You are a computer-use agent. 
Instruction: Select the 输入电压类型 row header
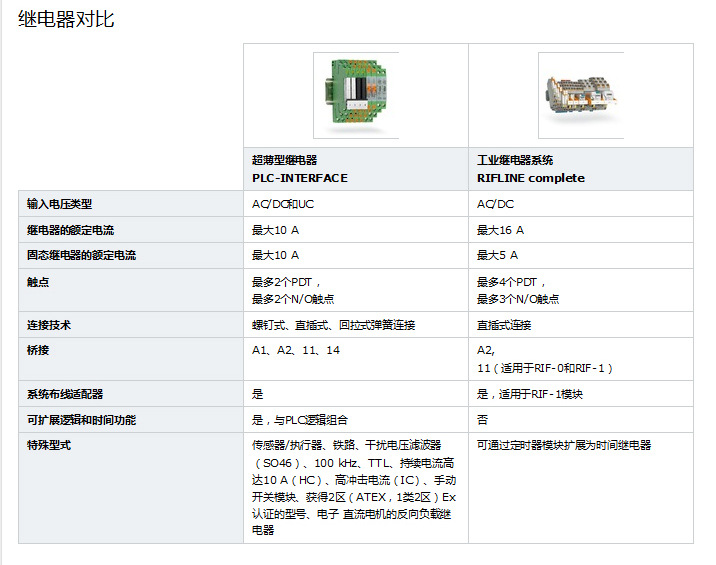[x=59, y=204]
